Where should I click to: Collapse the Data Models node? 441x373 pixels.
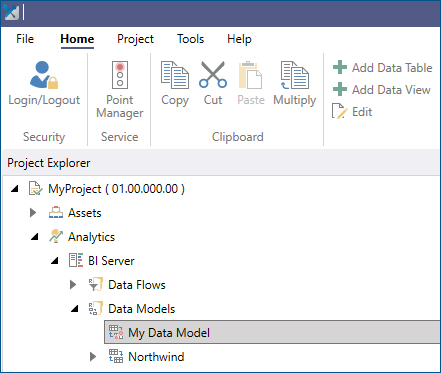click(75, 309)
